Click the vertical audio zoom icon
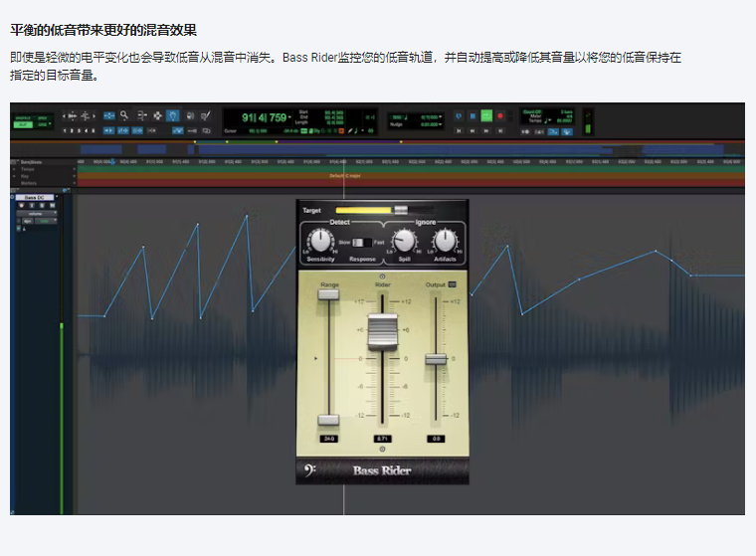756x556 pixels. 86,115
